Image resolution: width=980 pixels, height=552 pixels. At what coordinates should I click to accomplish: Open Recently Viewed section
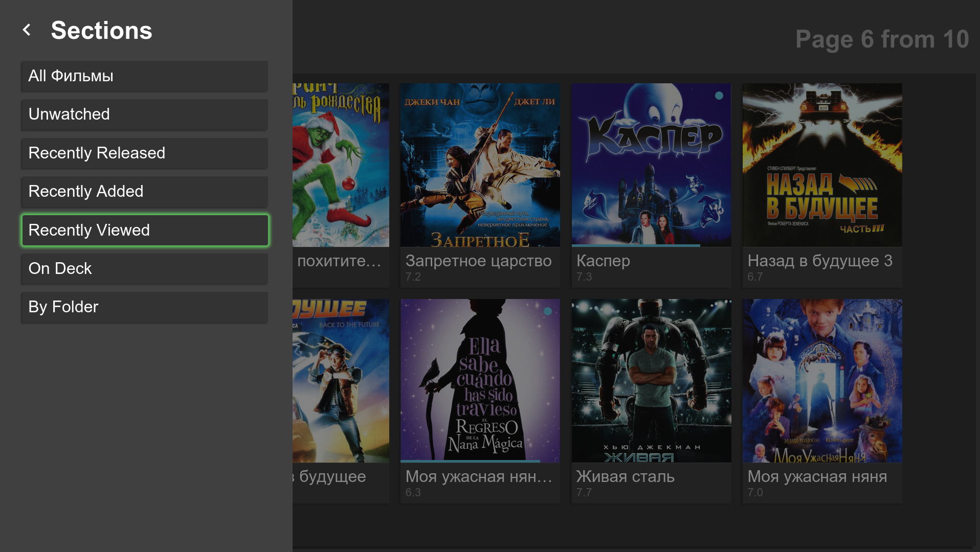144,231
